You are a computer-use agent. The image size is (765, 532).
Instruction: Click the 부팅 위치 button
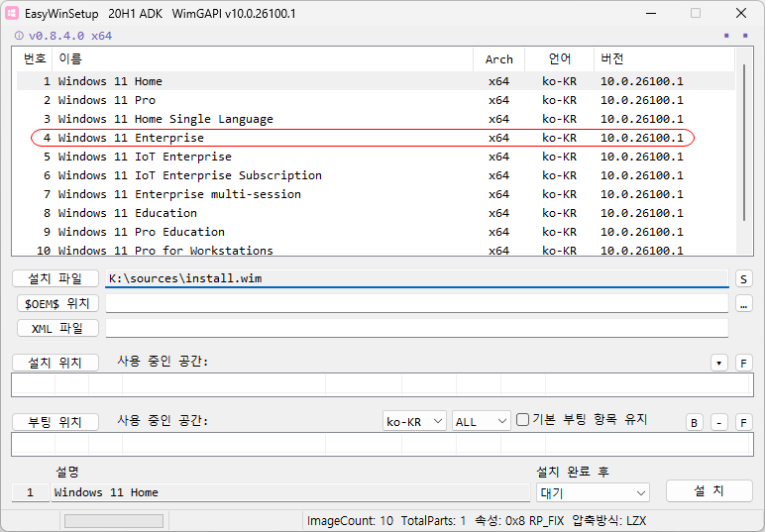pos(55,422)
